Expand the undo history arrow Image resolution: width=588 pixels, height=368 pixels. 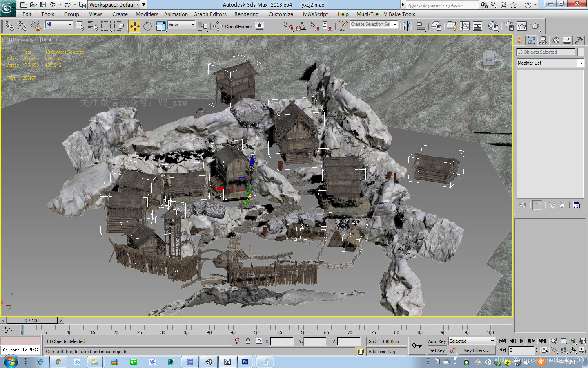tap(60, 5)
